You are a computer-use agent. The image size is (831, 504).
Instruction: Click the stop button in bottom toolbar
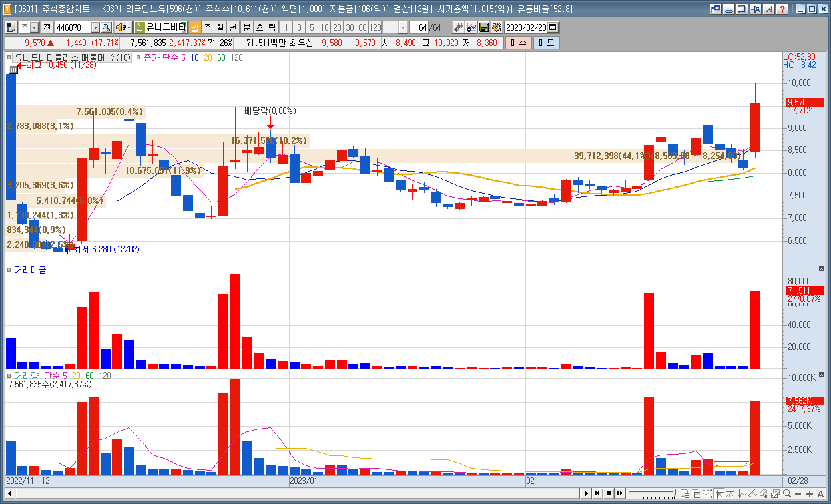[609, 493]
